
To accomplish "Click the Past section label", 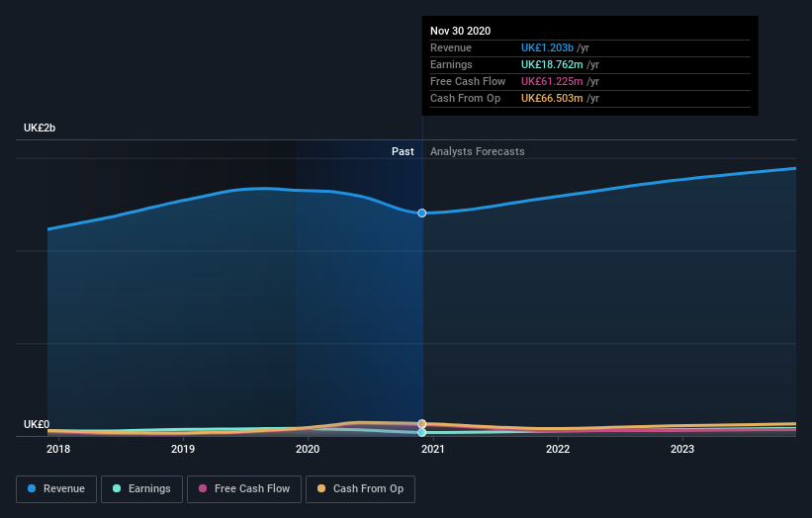I will [x=403, y=151].
